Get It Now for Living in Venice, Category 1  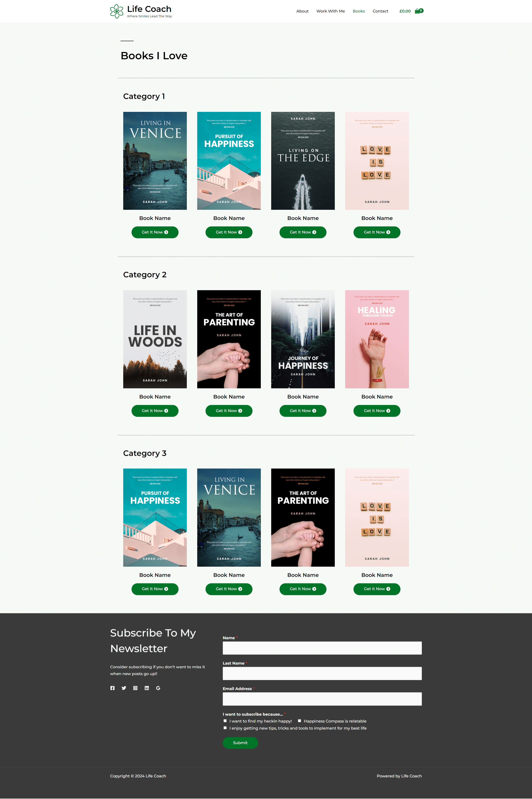click(x=155, y=232)
